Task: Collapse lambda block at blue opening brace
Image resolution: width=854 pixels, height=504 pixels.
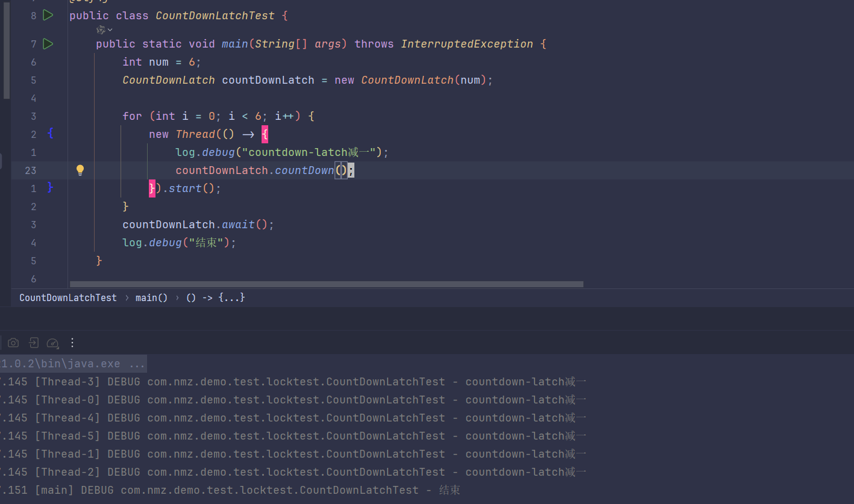Action: tap(51, 134)
